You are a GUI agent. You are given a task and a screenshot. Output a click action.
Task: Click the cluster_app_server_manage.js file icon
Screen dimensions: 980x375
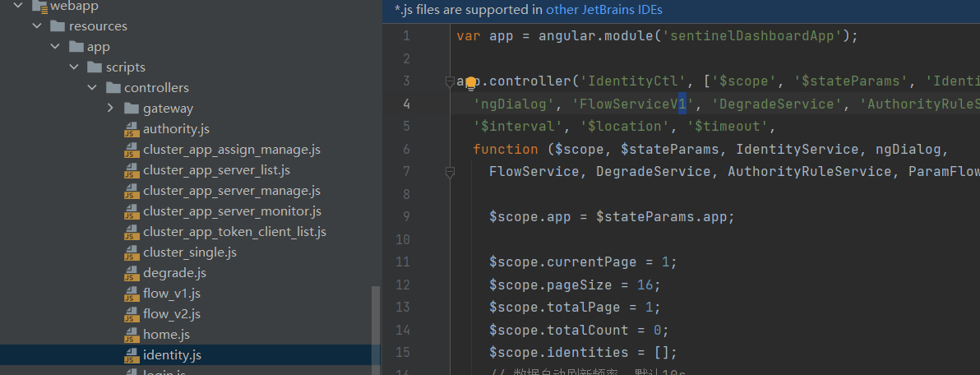(132, 192)
